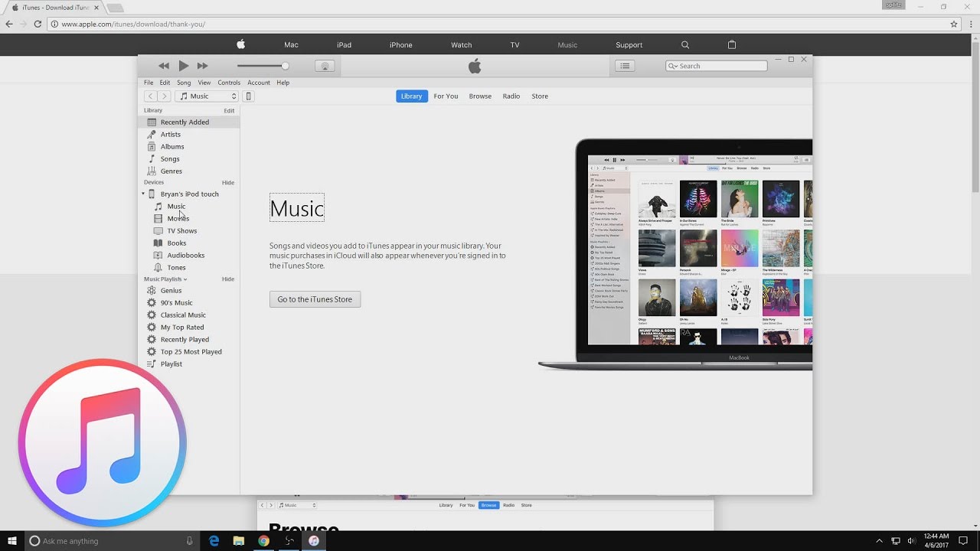The height and width of the screenshot is (551, 980).
Task: Click Edit beside the Library heading
Action: (x=229, y=111)
